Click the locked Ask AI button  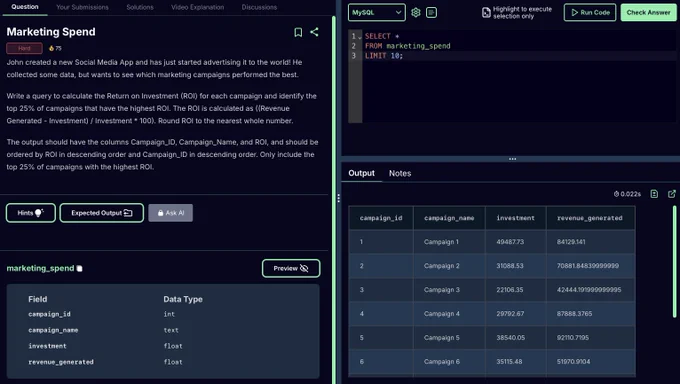point(170,213)
